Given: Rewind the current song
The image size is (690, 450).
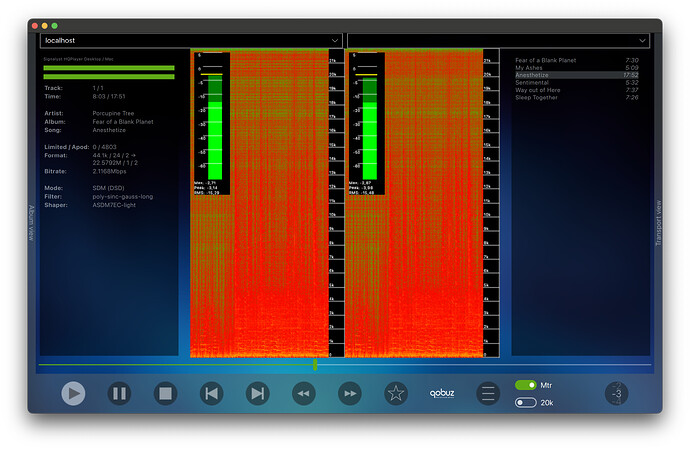Looking at the screenshot, I should [304, 393].
